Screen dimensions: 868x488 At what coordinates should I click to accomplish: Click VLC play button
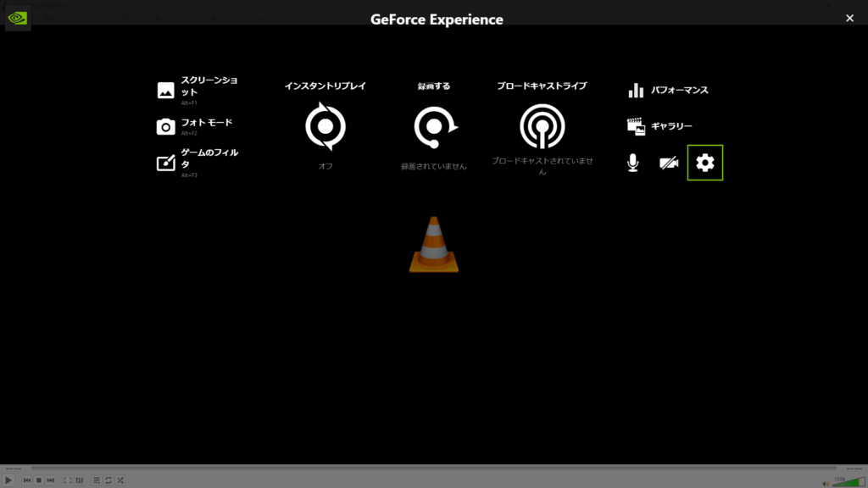point(8,480)
